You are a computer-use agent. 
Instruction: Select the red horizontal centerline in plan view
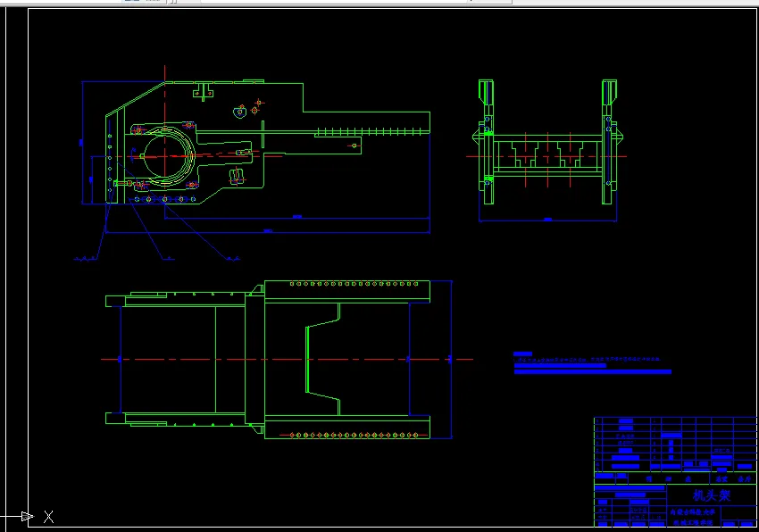coord(287,359)
